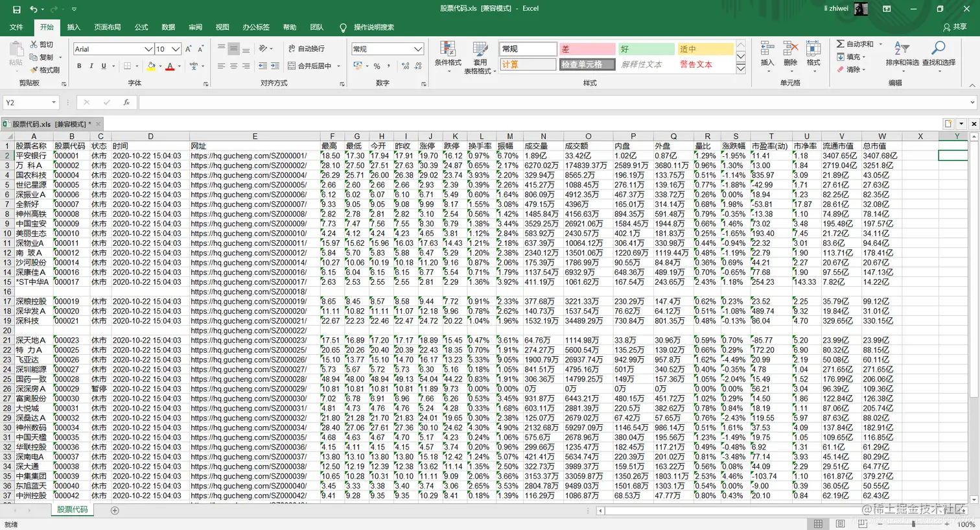Apply the 检查单元格 cell style
The image size is (980, 530).
(587, 64)
